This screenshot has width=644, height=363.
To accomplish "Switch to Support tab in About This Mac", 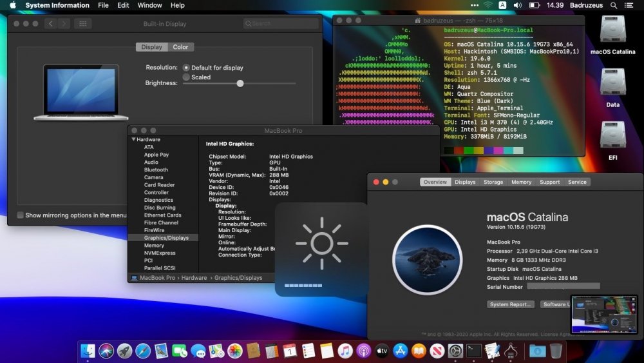I will click(549, 182).
